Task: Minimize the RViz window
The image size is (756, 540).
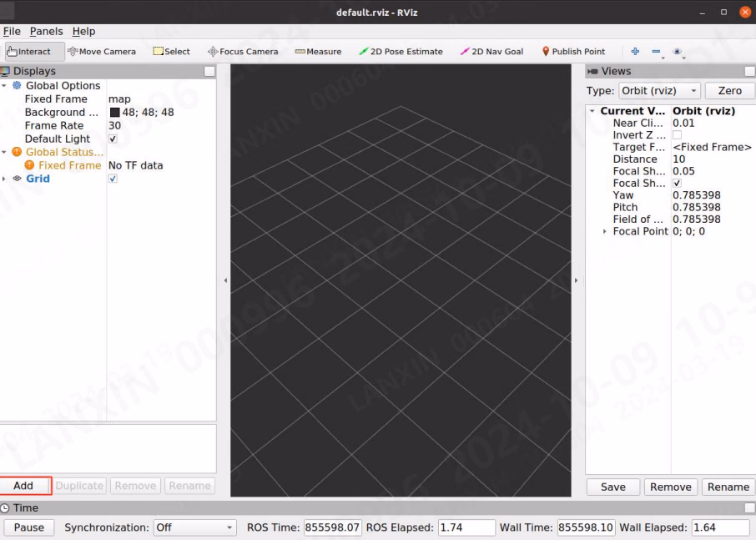Action: pyautogui.click(x=703, y=13)
